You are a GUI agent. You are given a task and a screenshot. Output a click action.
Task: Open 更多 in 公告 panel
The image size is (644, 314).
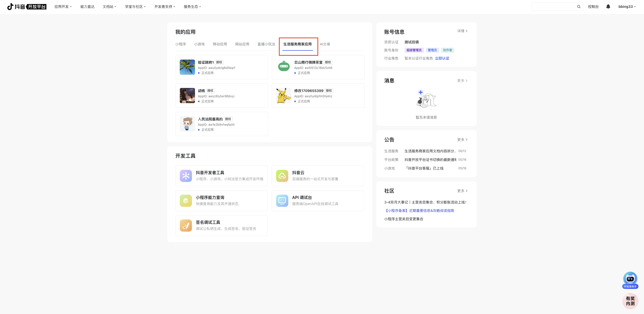[462, 140]
